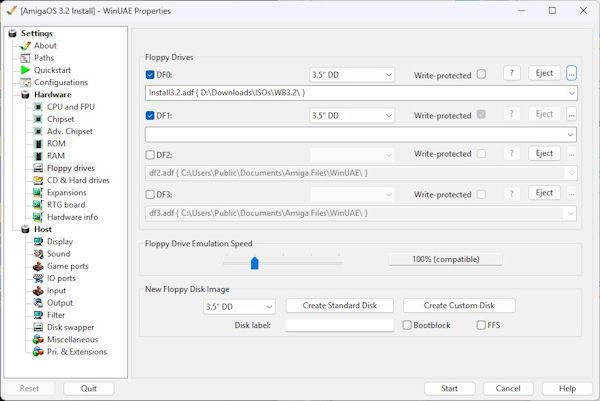600x401 pixels.
Task: Open the new floppy image type dropdown
Action: (x=238, y=306)
